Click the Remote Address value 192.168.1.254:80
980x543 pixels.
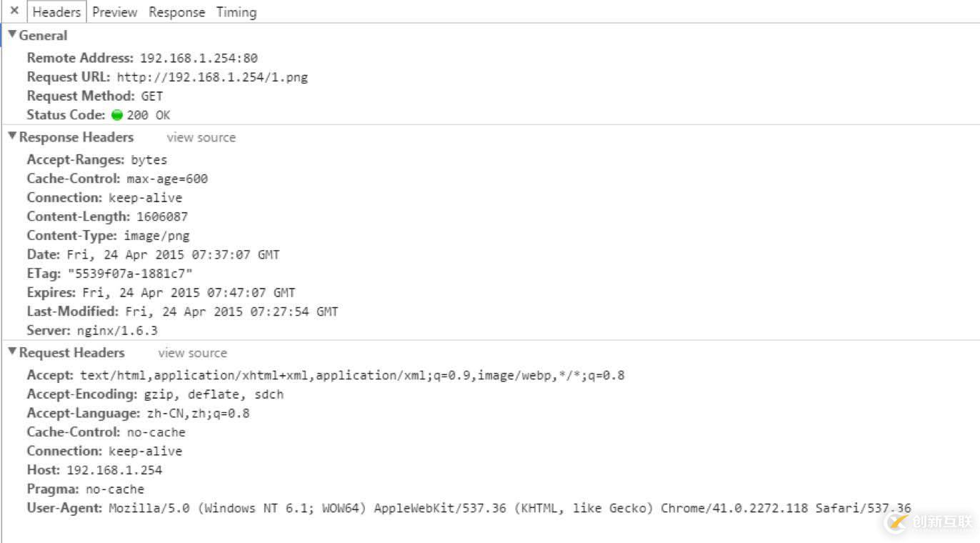199,58
